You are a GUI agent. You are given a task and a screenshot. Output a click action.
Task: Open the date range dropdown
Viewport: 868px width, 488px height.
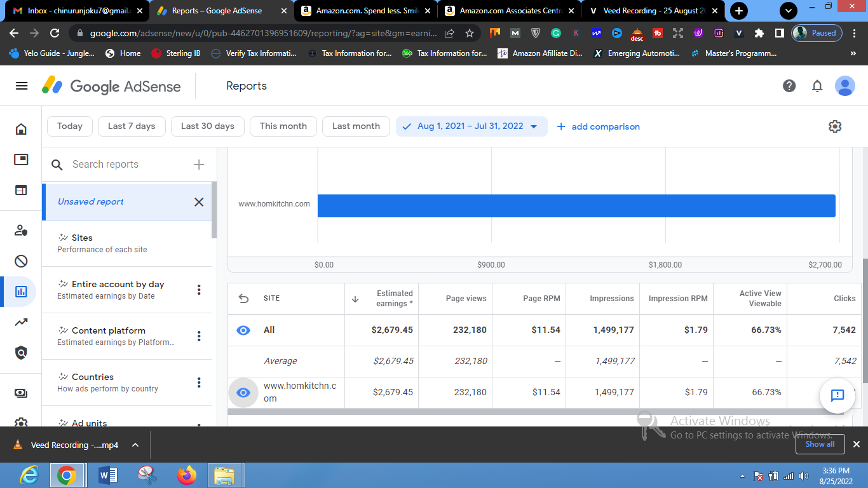coord(471,126)
